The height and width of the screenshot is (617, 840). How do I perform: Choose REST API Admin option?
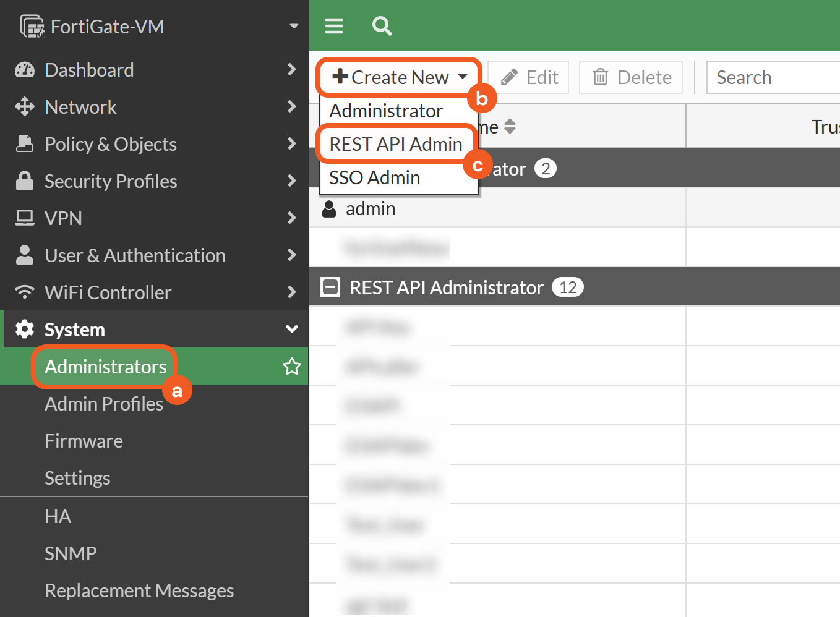click(x=396, y=144)
